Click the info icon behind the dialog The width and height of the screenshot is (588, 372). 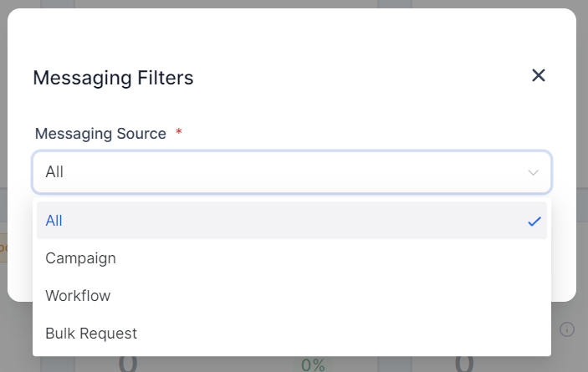pyautogui.click(x=567, y=329)
